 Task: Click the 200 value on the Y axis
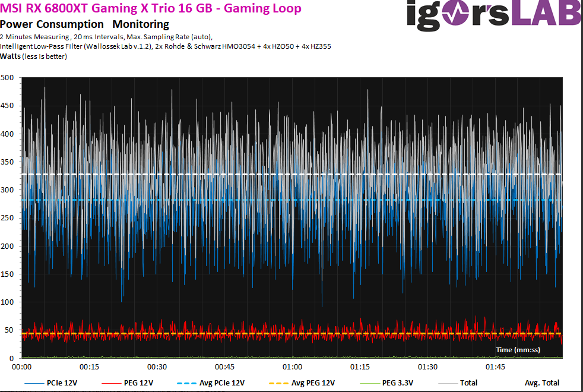point(7,246)
